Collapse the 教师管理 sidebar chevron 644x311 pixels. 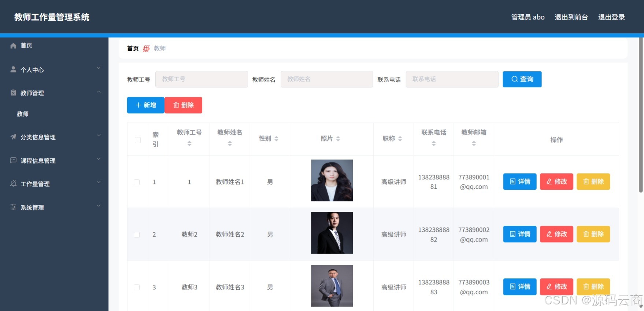click(x=99, y=92)
